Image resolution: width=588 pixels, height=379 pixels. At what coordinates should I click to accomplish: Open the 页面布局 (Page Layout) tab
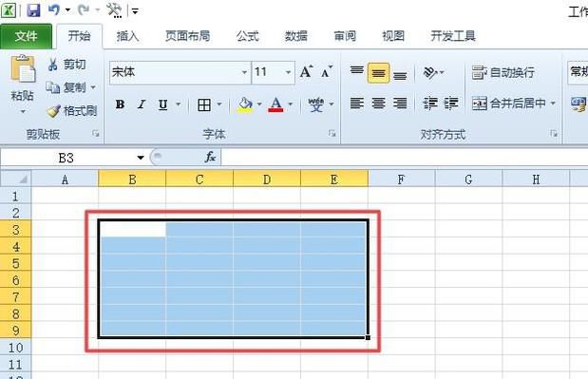tap(187, 36)
